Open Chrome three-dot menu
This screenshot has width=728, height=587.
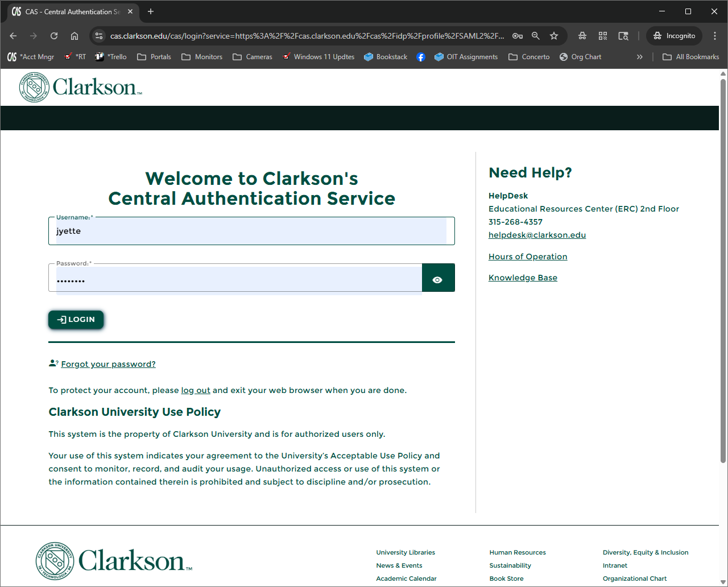pos(715,36)
